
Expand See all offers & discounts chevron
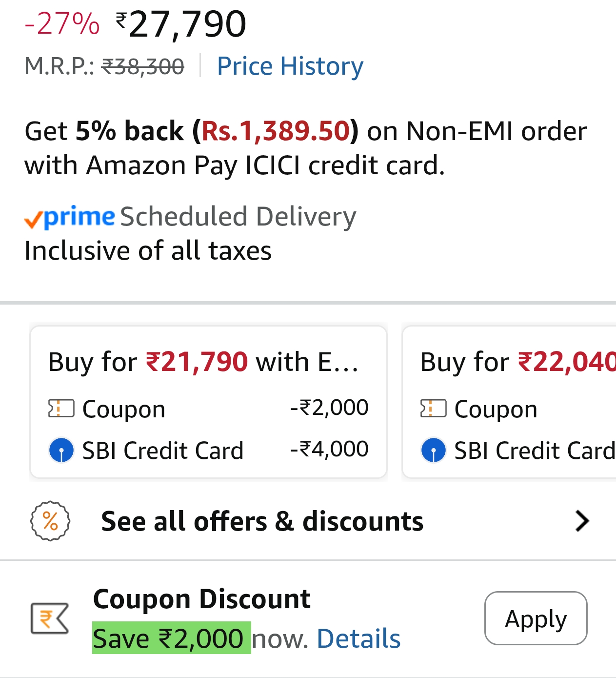click(582, 521)
